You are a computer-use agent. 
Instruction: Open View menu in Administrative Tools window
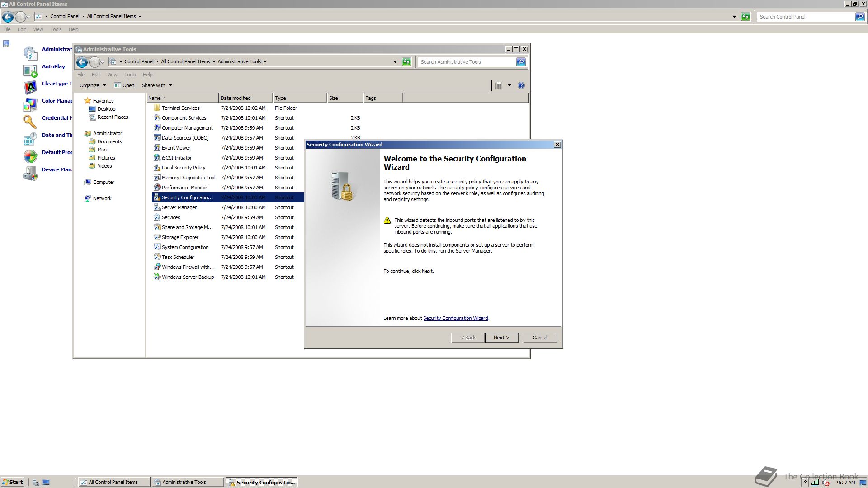point(112,75)
